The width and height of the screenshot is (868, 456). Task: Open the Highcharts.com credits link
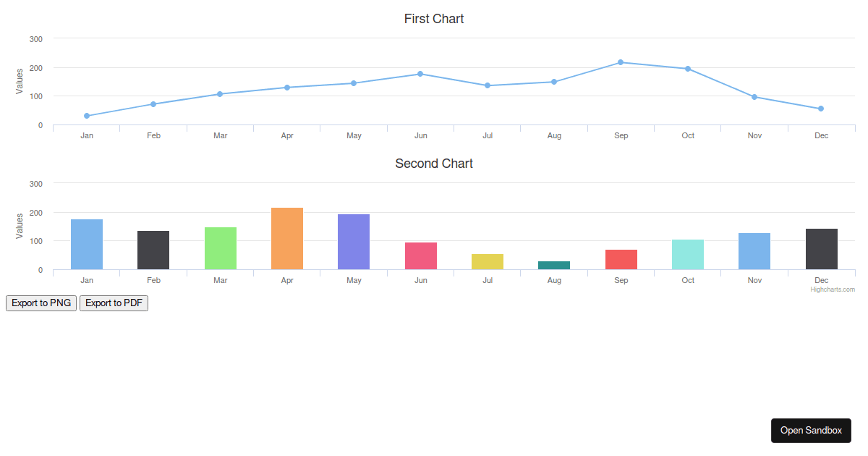click(833, 290)
